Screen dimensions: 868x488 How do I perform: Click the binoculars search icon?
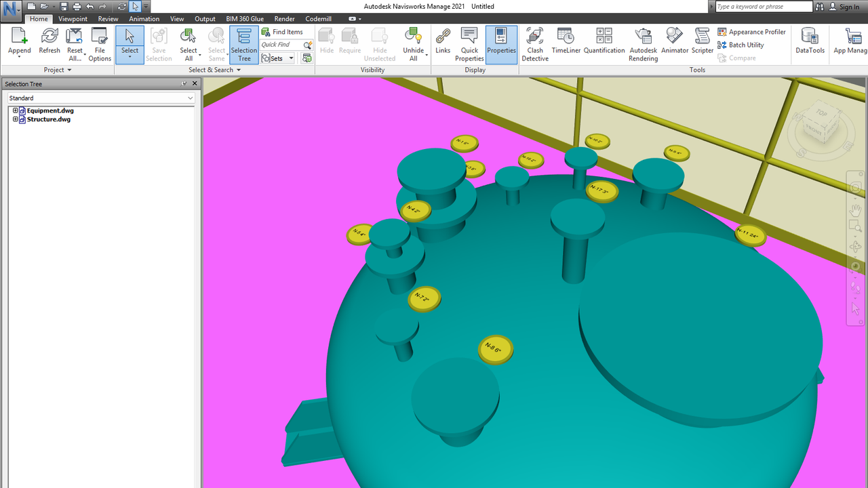(820, 6)
